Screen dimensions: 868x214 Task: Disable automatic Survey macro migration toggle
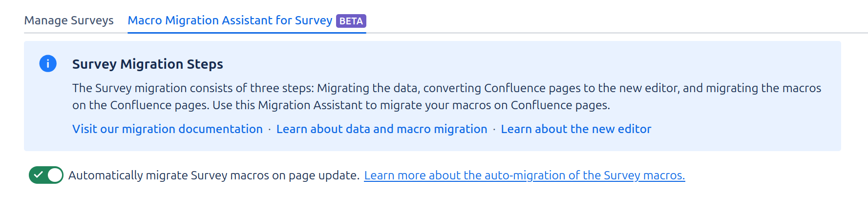(x=46, y=175)
